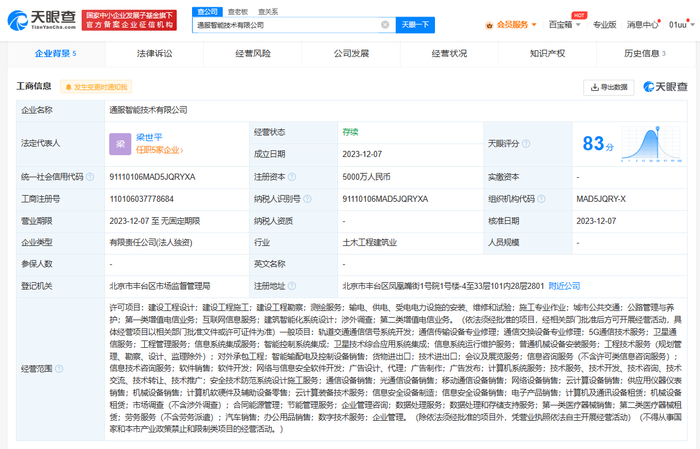
Task: Select the 查老板 search tab
Action: [x=238, y=12]
